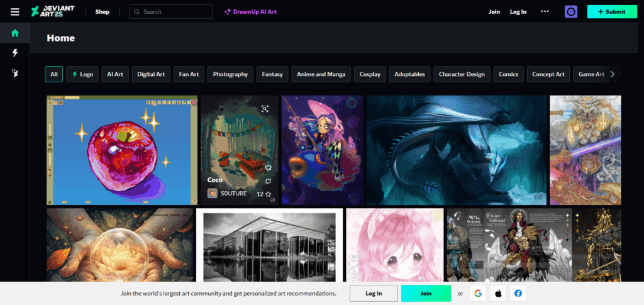Open the girl with fishing rod artwork

(323, 150)
